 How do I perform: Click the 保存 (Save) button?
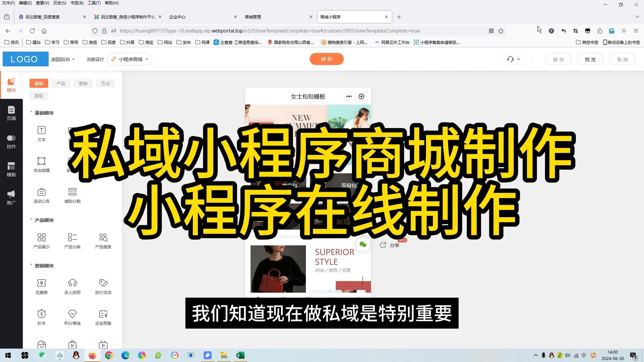point(558,59)
